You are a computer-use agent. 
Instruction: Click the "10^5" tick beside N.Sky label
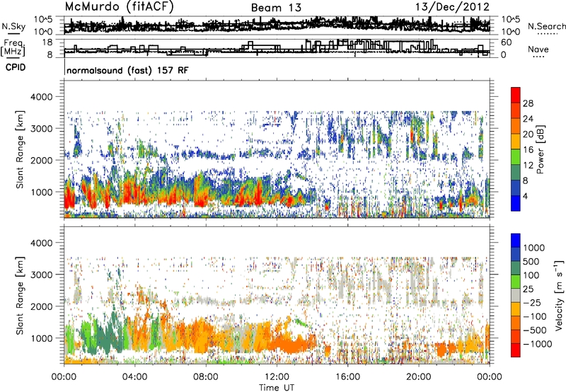tap(43, 19)
